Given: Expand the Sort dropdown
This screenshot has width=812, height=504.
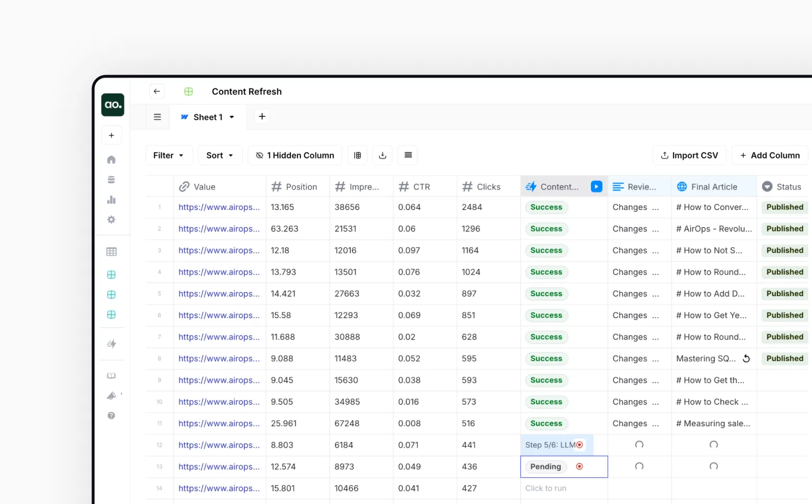Looking at the screenshot, I should 220,155.
